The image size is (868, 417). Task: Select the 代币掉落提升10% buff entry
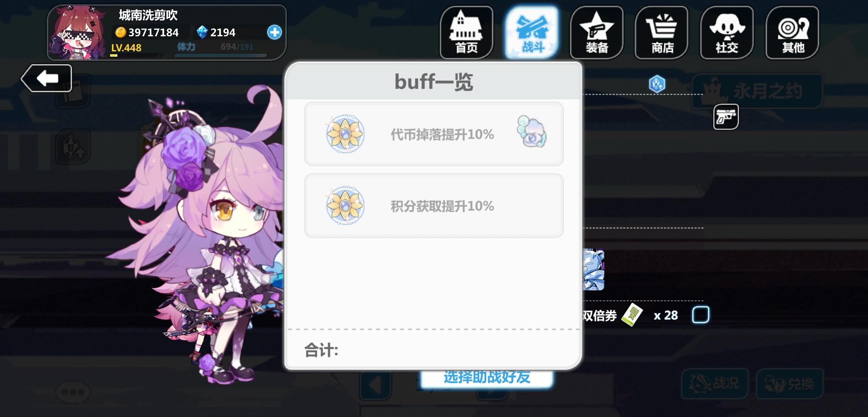click(x=434, y=134)
